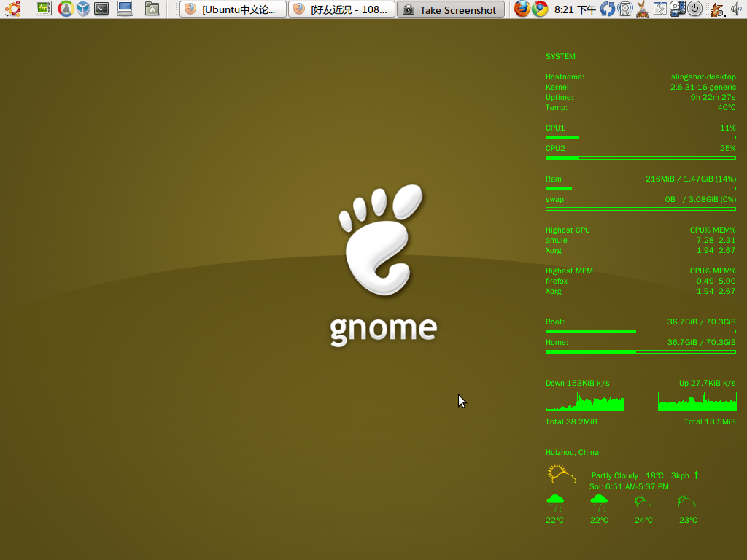Viewport: 747px width, 560px height.
Task: Click 'slingshot-desktop' hostname text
Action: point(703,77)
